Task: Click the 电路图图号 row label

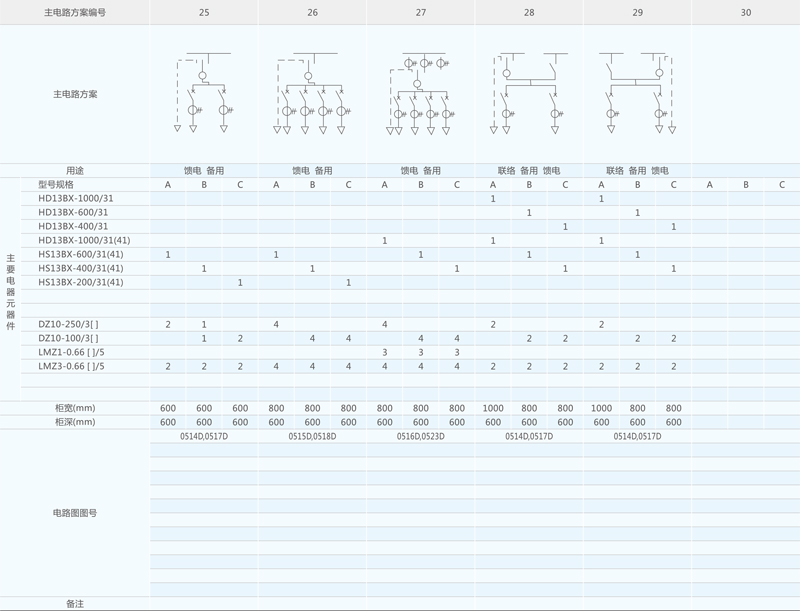Action: pos(75,513)
